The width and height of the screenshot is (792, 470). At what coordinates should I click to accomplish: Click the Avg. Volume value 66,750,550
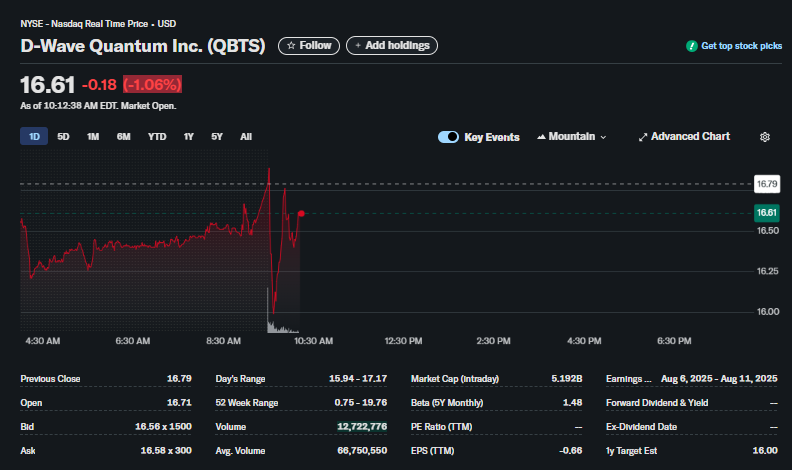point(362,451)
